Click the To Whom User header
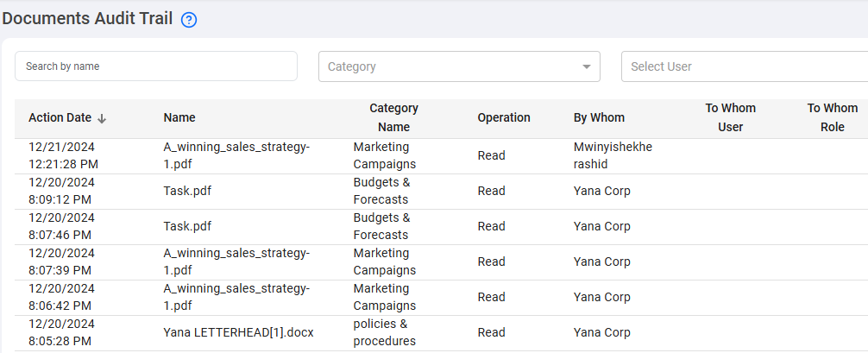Screen dimensions: 868x353 (730, 117)
